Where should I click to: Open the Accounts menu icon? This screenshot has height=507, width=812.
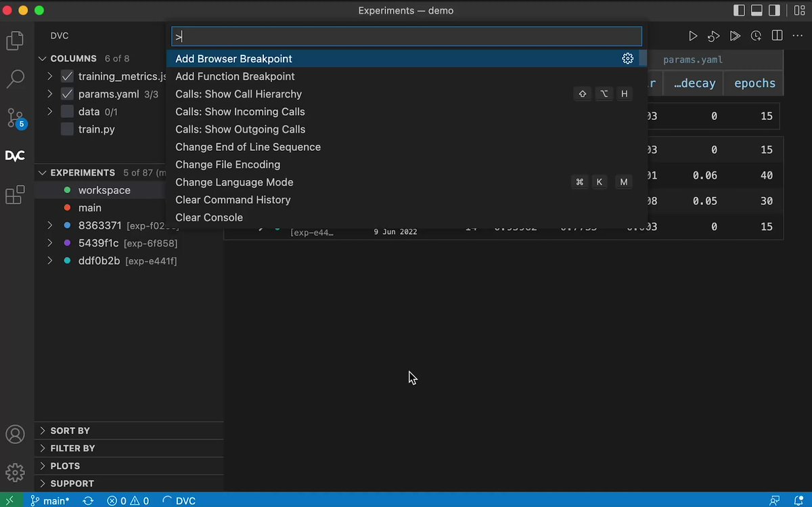tap(15, 435)
